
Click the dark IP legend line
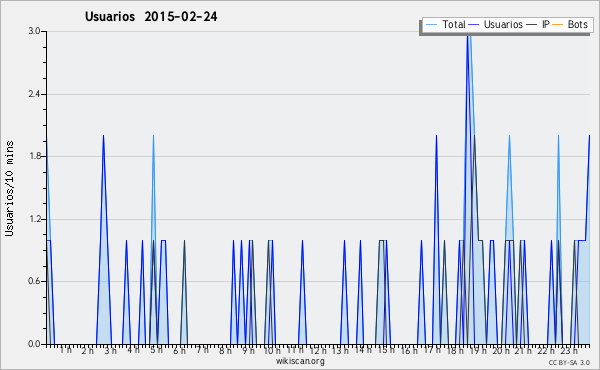(x=532, y=25)
